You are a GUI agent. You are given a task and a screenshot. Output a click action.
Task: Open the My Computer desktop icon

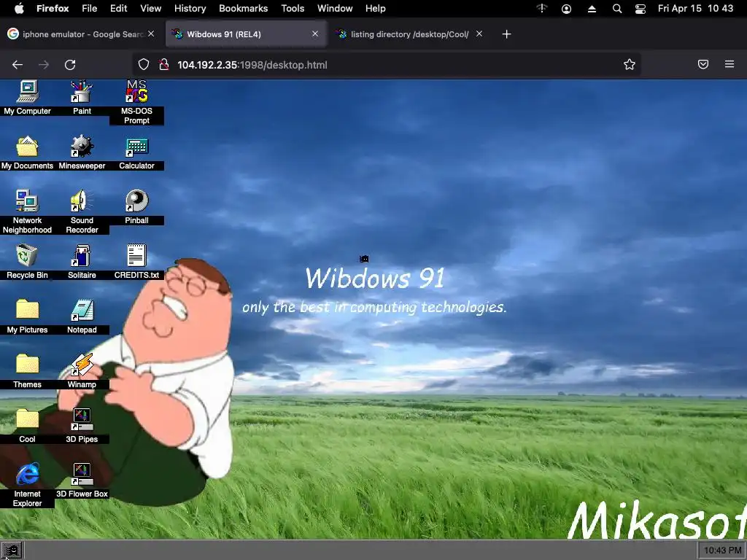(27, 98)
